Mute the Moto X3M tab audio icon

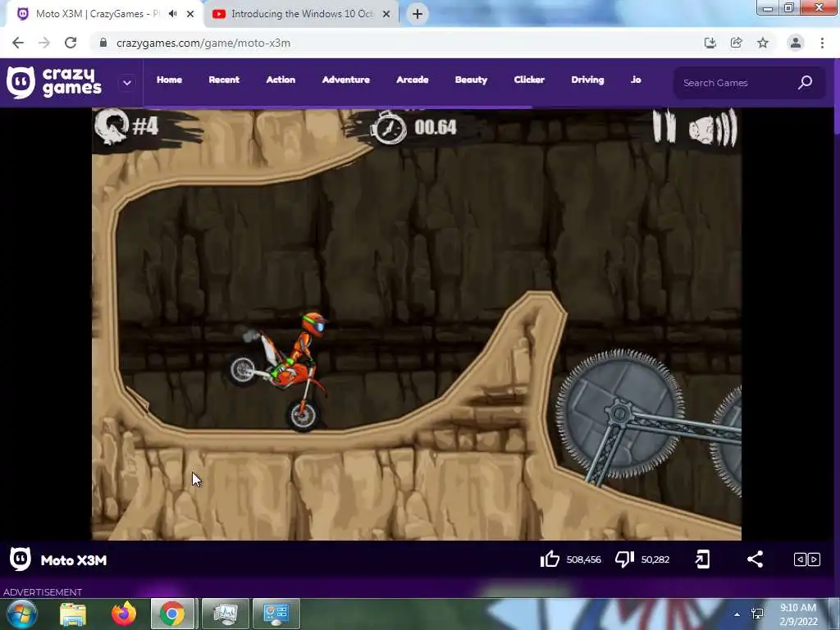[x=172, y=14]
